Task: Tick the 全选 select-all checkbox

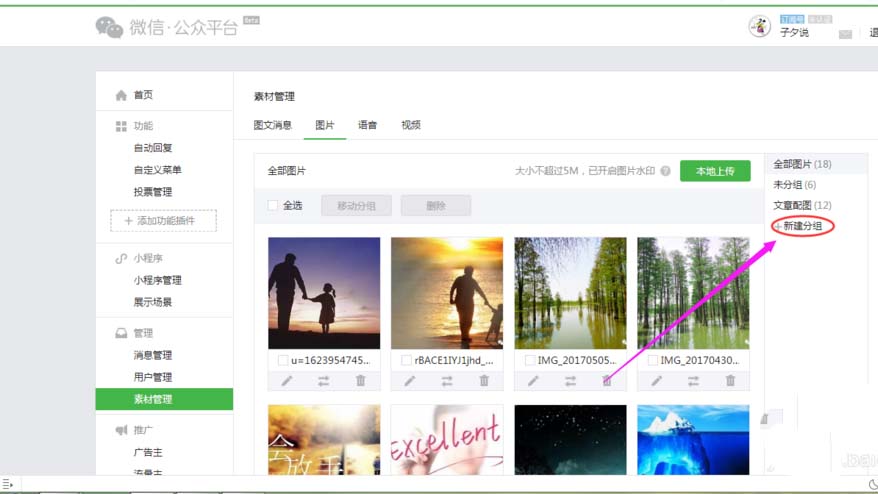Action: (273, 206)
